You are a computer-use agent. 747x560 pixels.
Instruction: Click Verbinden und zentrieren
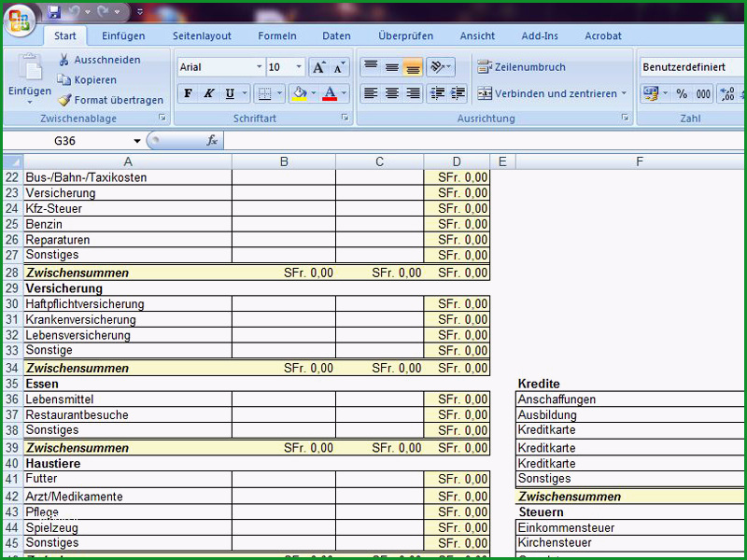click(548, 93)
